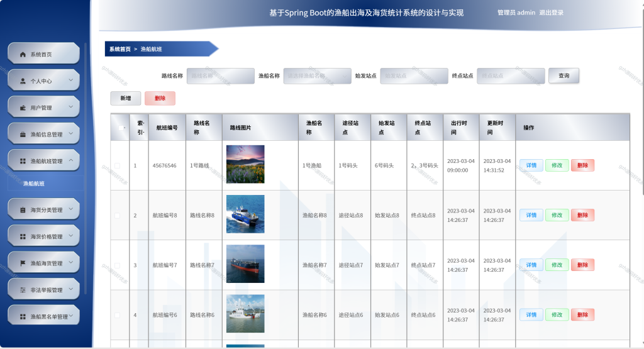Viewport: 644px width, 349px height.
Task: Click 退出登录 to log out
Action: (551, 13)
